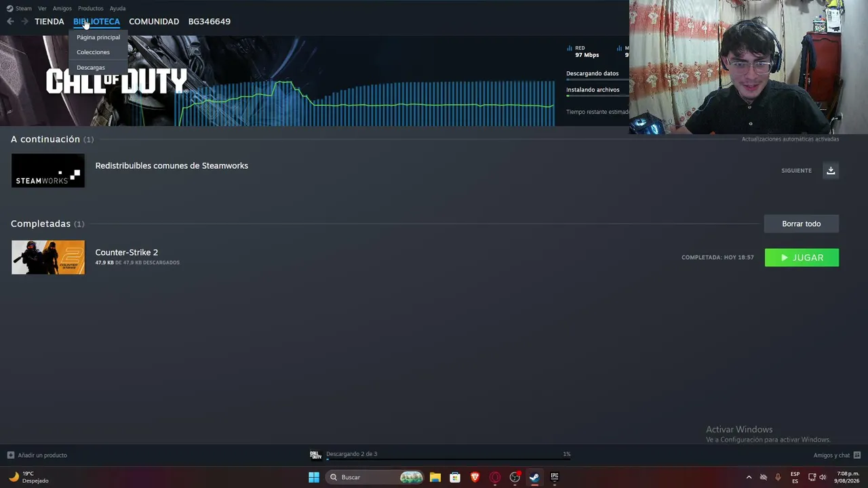Open the Amigos menu
This screenshot has width=868, height=488.
pos(62,8)
